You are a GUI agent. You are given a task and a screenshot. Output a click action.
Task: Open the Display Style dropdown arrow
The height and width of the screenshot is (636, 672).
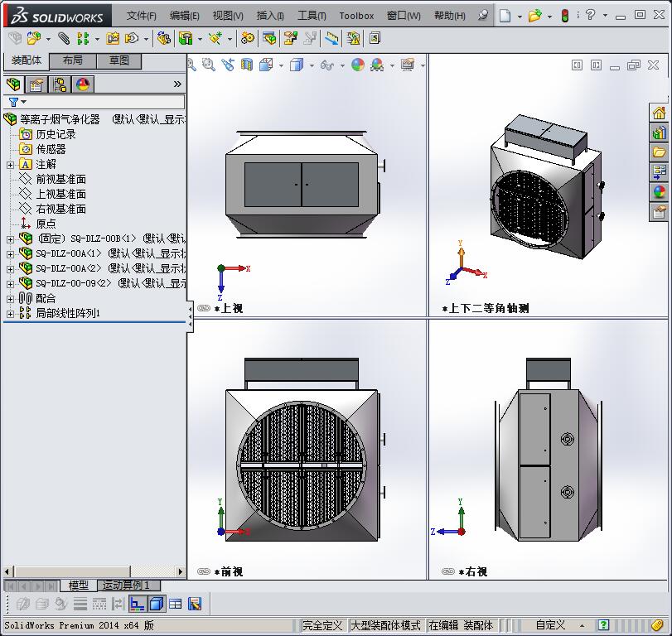312,65
